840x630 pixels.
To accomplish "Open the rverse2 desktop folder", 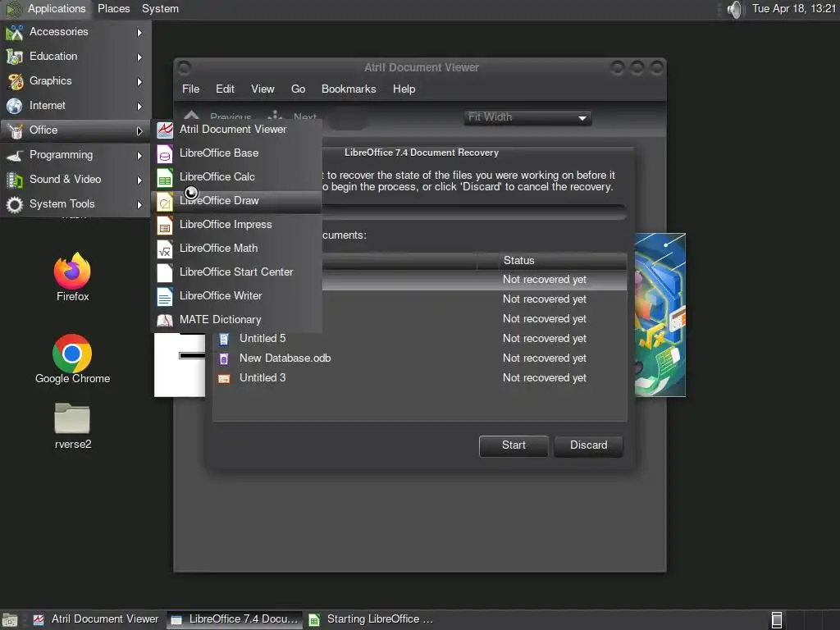I will pyautogui.click(x=72, y=427).
